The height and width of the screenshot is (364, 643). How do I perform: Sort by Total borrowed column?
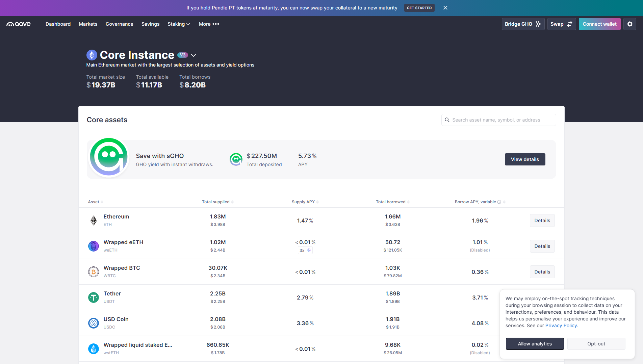tap(393, 202)
